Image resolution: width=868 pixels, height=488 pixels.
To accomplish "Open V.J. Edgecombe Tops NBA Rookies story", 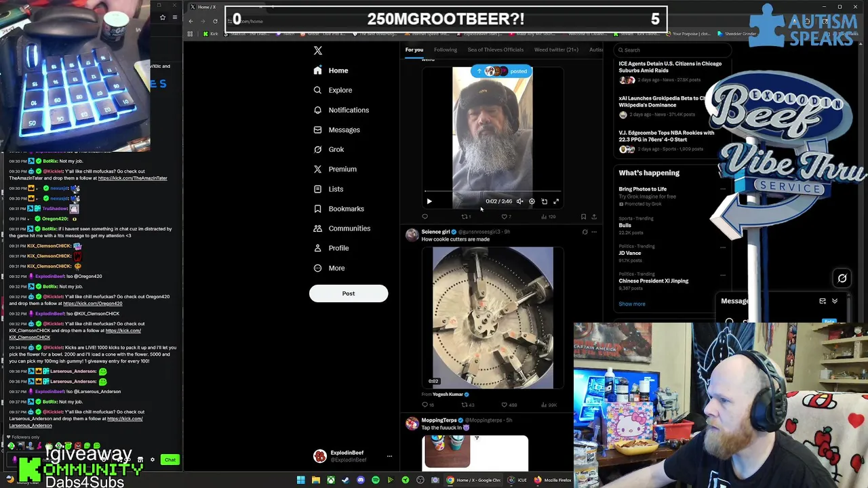I will tap(666, 136).
